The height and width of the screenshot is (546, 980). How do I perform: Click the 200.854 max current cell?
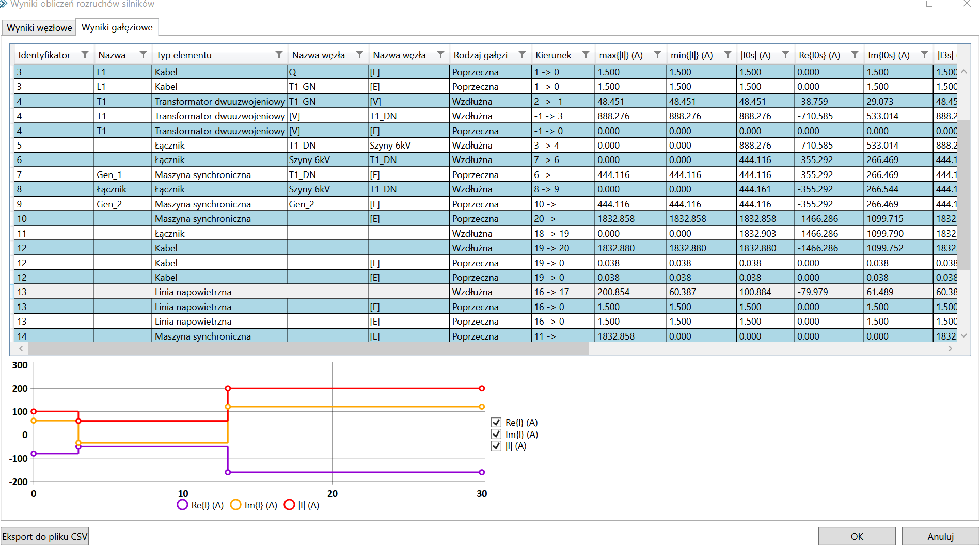(x=631, y=292)
